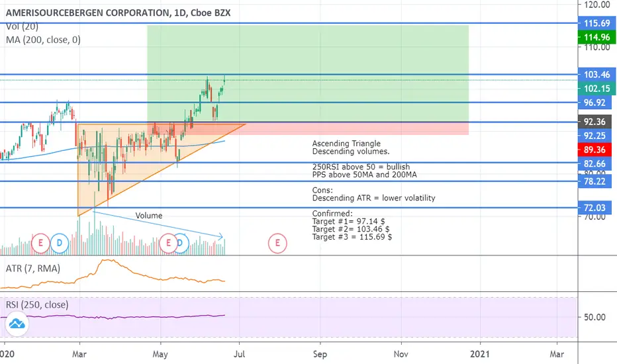
Task: Click the 'Nov' time axis label
Action: (x=401, y=354)
